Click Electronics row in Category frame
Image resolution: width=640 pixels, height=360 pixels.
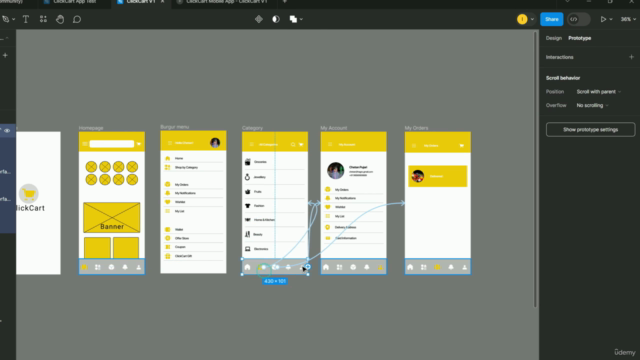click(x=275, y=249)
